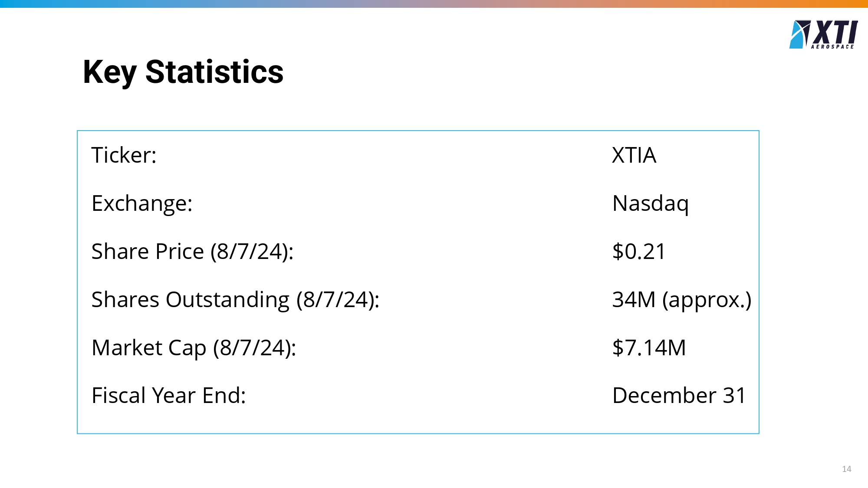Select the Nasdaq exchange value
This screenshot has width=868, height=488.
pyautogui.click(x=650, y=203)
